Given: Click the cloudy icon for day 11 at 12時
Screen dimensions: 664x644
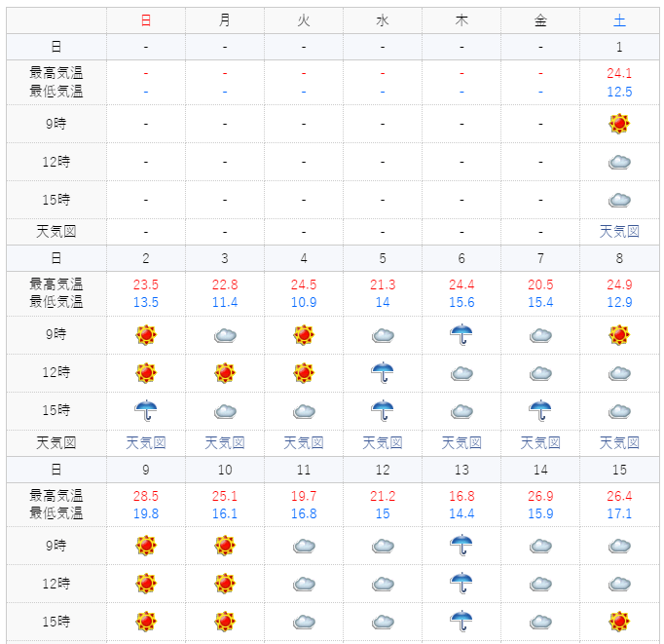Looking at the screenshot, I should pos(304,585).
